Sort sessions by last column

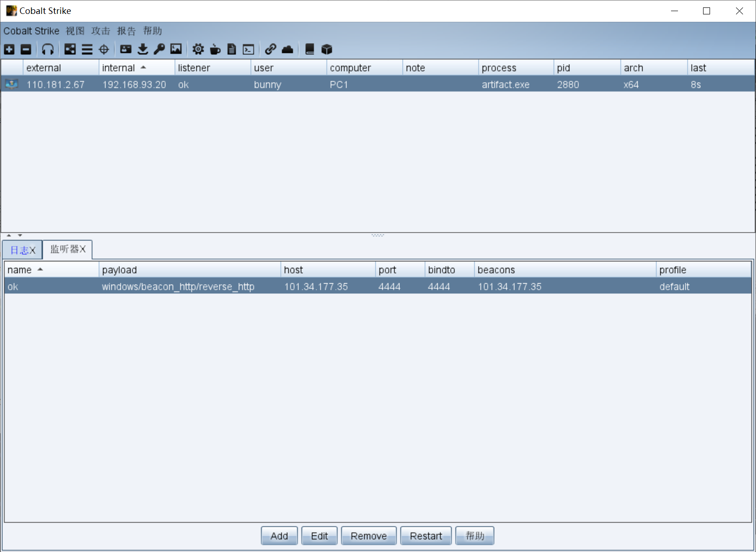pos(721,68)
